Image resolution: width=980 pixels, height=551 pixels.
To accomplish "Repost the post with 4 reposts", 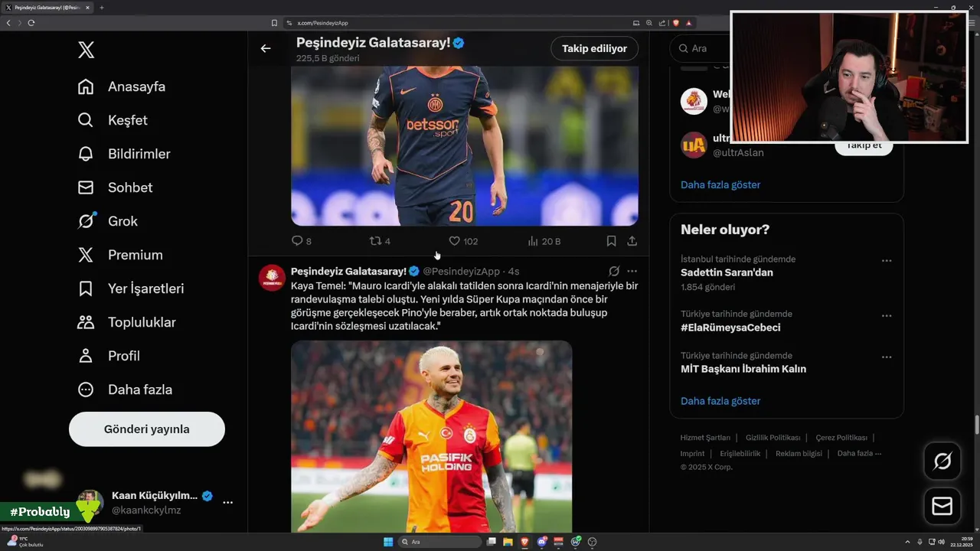I will point(380,241).
